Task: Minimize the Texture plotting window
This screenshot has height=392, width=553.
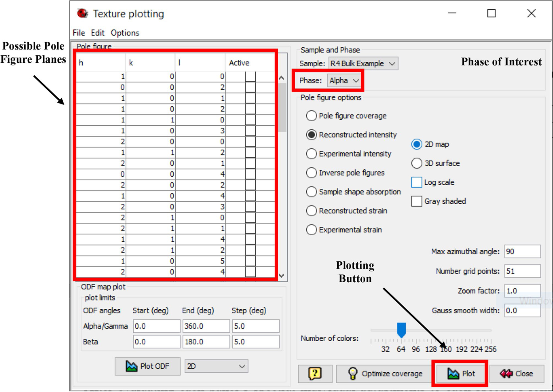Action: point(452,13)
